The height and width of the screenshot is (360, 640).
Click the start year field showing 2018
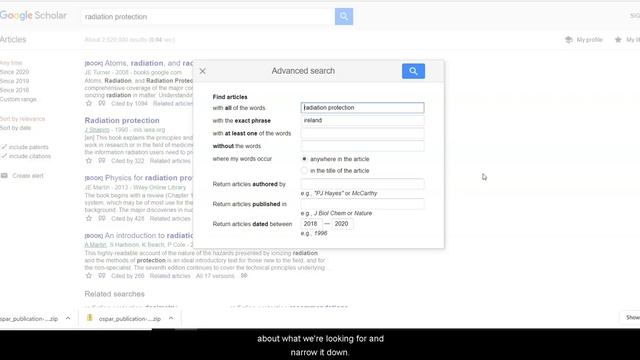coord(311,224)
